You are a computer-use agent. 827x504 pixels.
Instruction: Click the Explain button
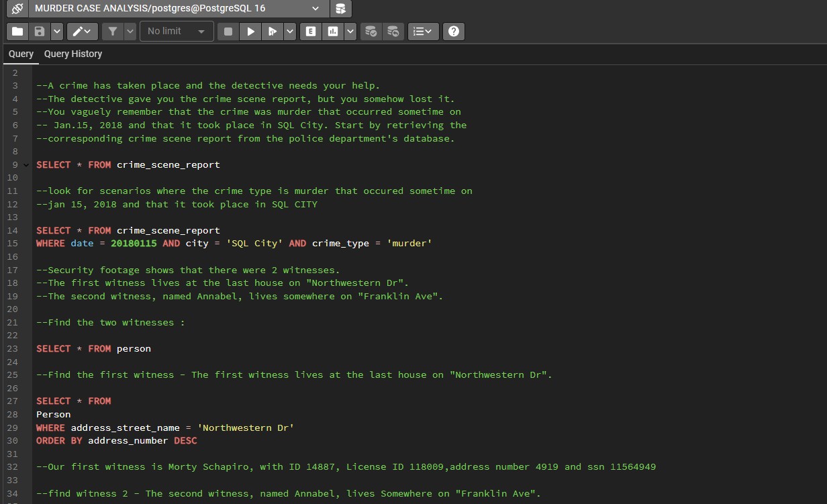coord(310,32)
